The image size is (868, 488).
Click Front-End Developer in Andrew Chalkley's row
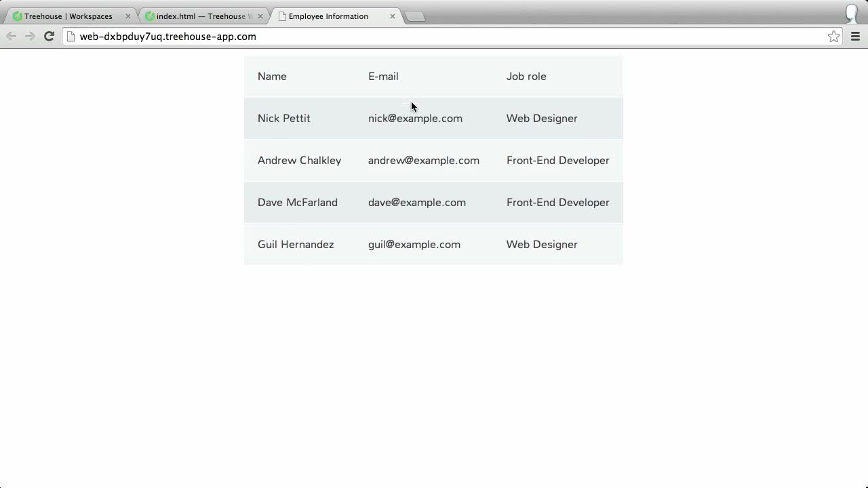click(x=558, y=161)
